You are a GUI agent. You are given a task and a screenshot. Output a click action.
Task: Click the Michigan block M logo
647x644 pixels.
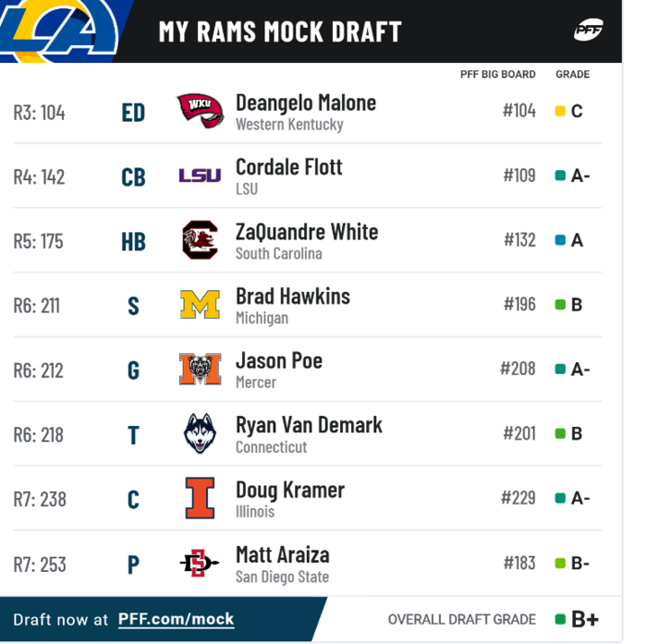click(200, 305)
